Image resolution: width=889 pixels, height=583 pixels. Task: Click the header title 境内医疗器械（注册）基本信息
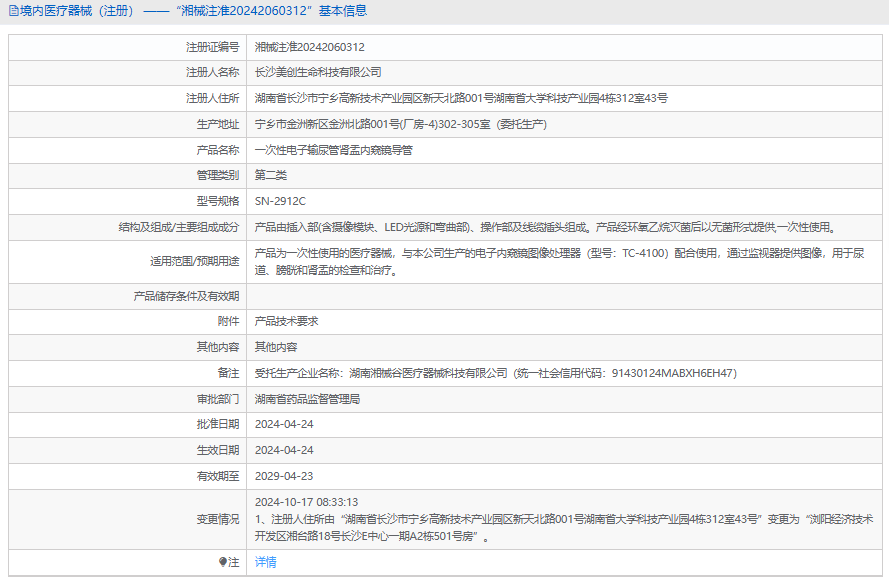click(193, 11)
